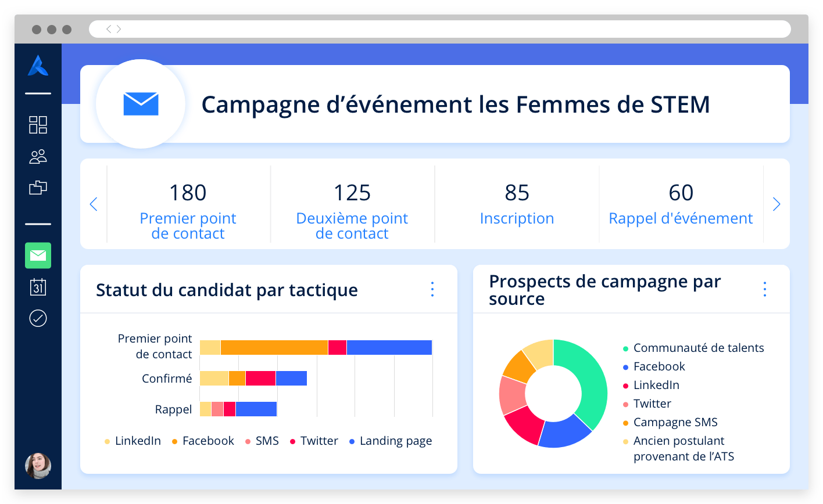Click the browser back arrow in the address bar
823x504 pixels.
pyautogui.click(x=109, y=29)
